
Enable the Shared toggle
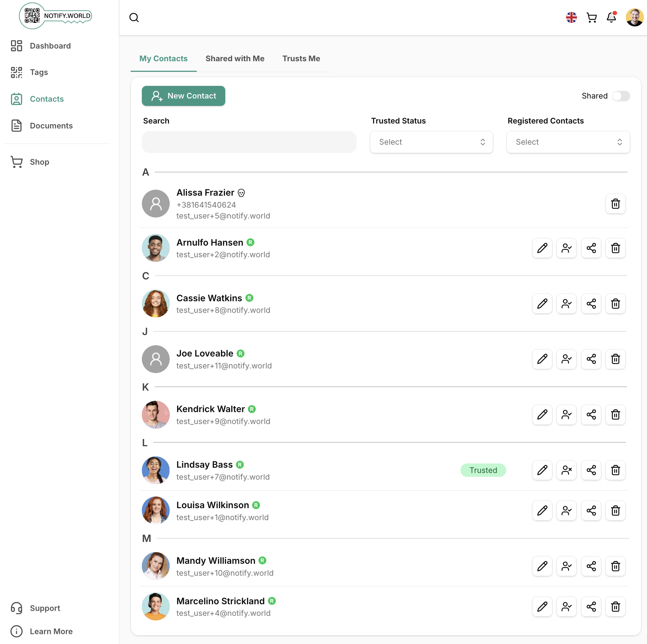pyautogui.click(x=621, y=96)
